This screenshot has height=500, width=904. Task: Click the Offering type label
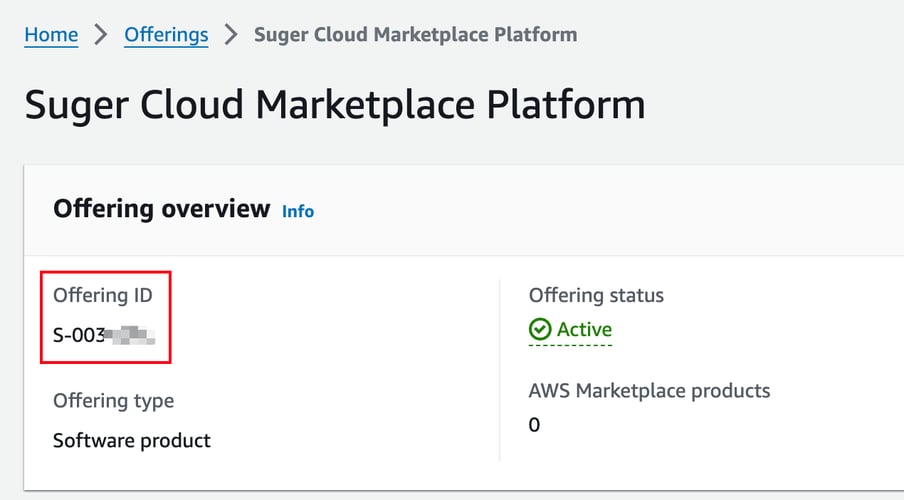click(113, 401)
